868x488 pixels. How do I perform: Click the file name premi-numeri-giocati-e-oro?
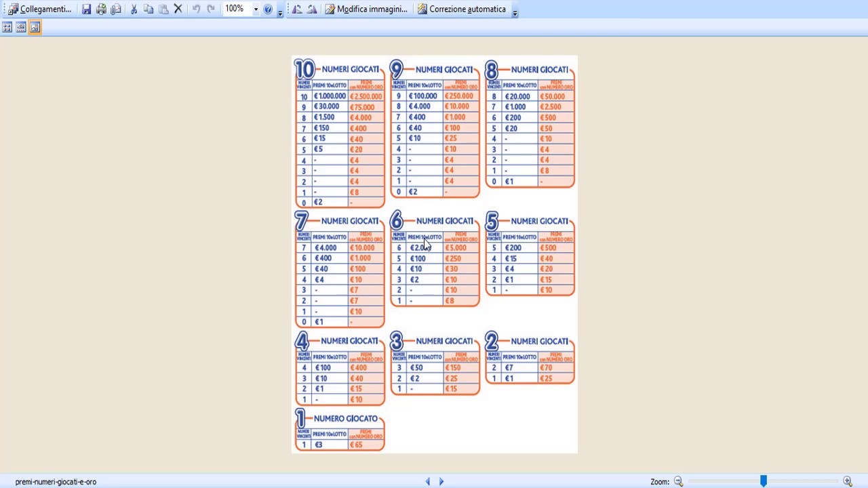(x=56, y=482)
